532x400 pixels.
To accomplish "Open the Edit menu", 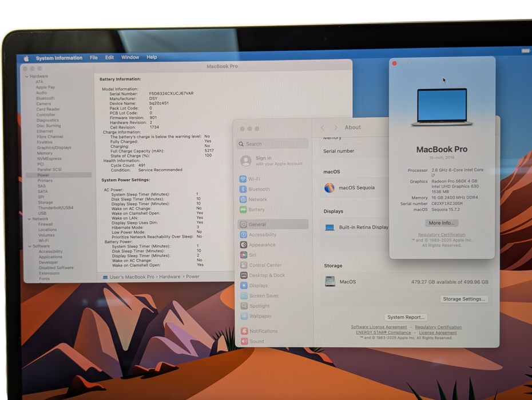I will tap(109, 58).
